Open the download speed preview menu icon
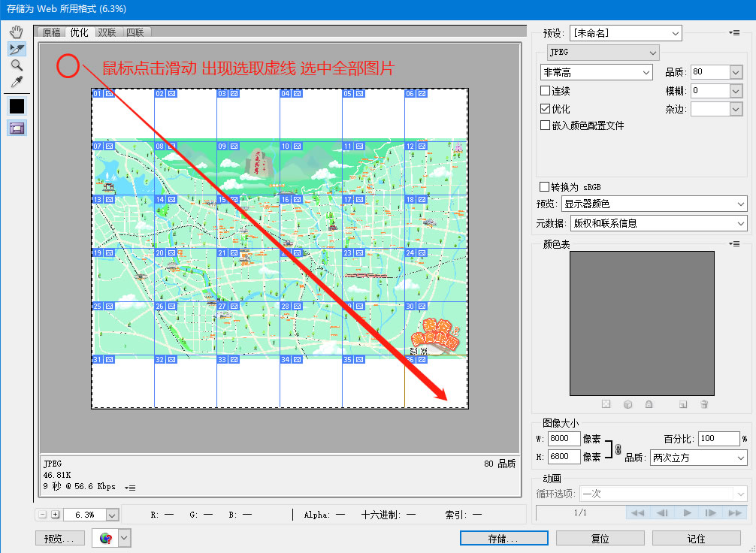 tap(130, 488)
